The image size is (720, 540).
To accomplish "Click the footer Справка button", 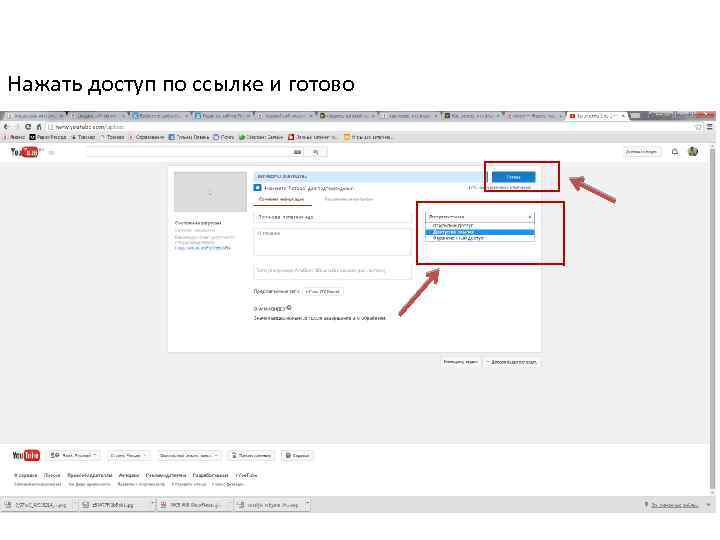I will point(297,456).
